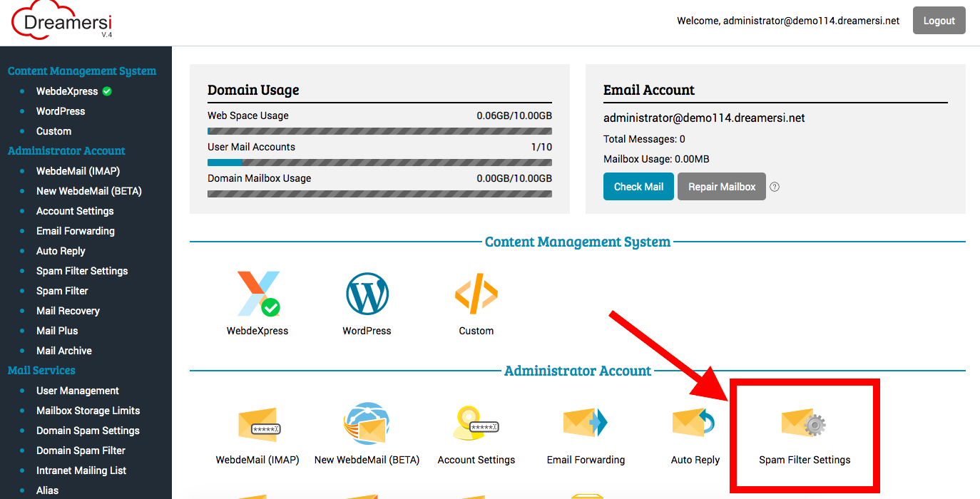Click the Domain Mailbox Usage progress bar
Screen dimensions: 980x499
(379, 194)
